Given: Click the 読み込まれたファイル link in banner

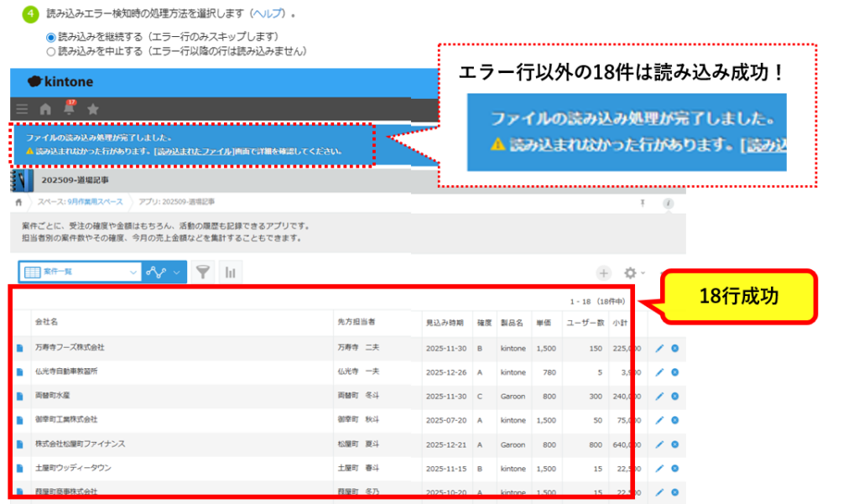Looking at the screenshot, I should (x=194, y=152).
